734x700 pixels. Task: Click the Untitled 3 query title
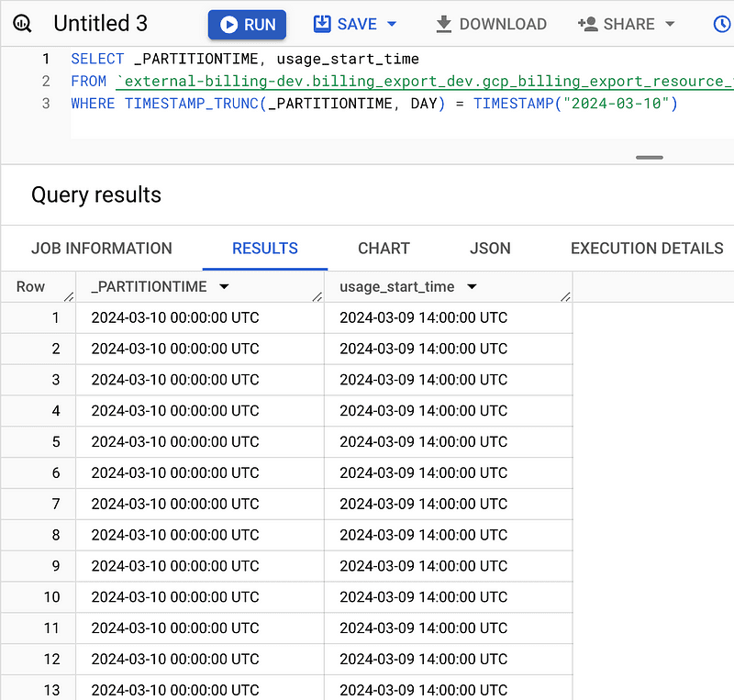tap(101, 24)
